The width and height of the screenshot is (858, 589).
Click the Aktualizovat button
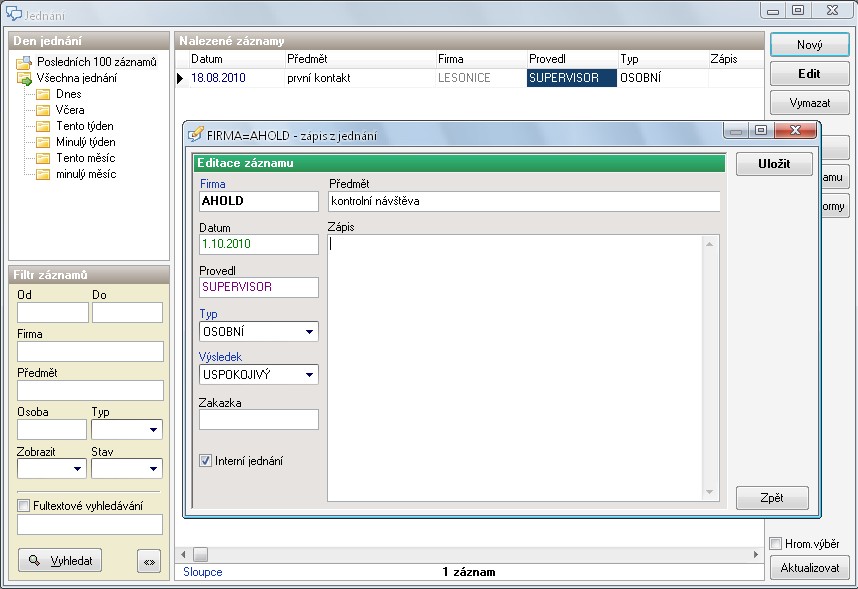(809, 568)
